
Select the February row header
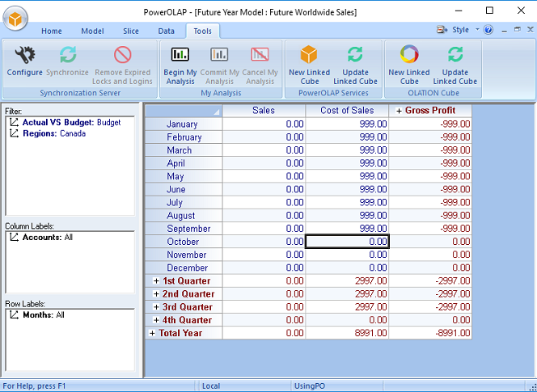click(x=184, y=137)
